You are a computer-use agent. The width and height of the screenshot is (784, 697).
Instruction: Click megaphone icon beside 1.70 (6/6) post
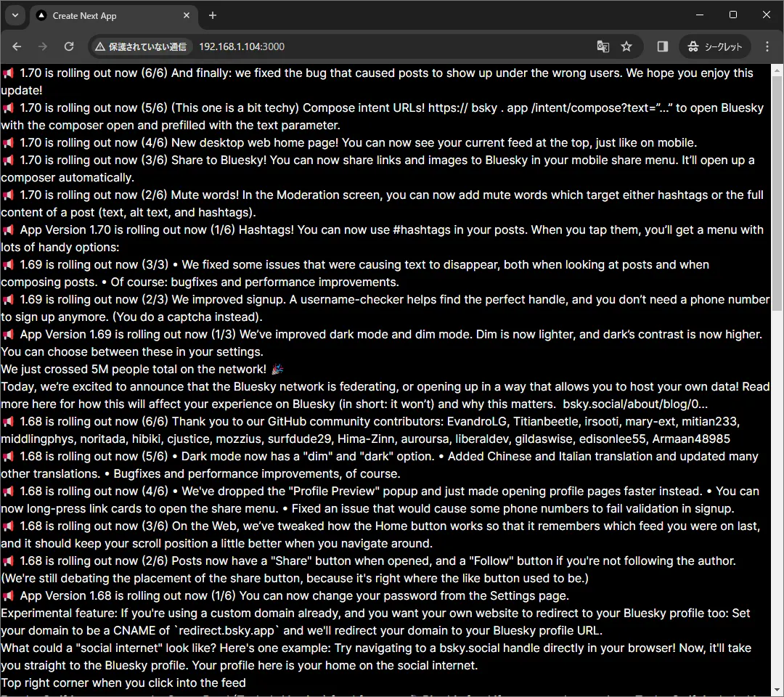[x=8, y=73]
